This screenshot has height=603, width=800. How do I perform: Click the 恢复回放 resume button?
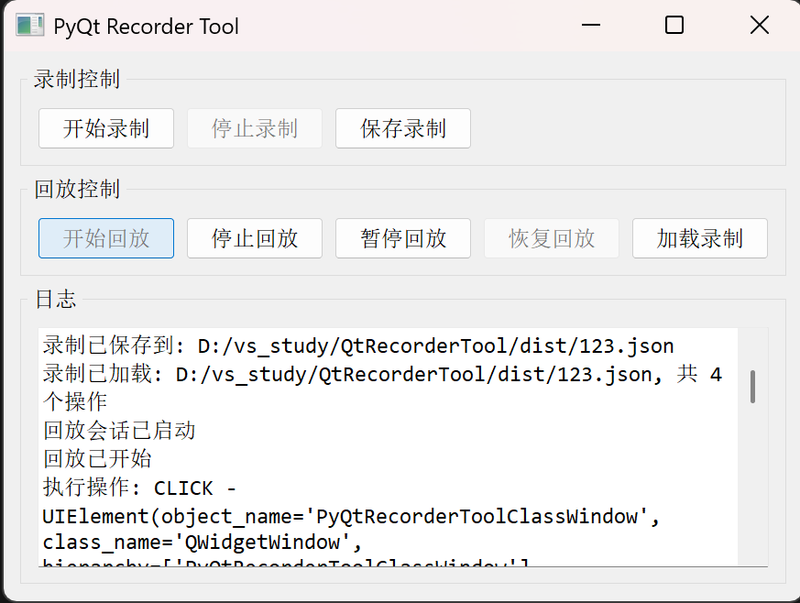(551, 238)
